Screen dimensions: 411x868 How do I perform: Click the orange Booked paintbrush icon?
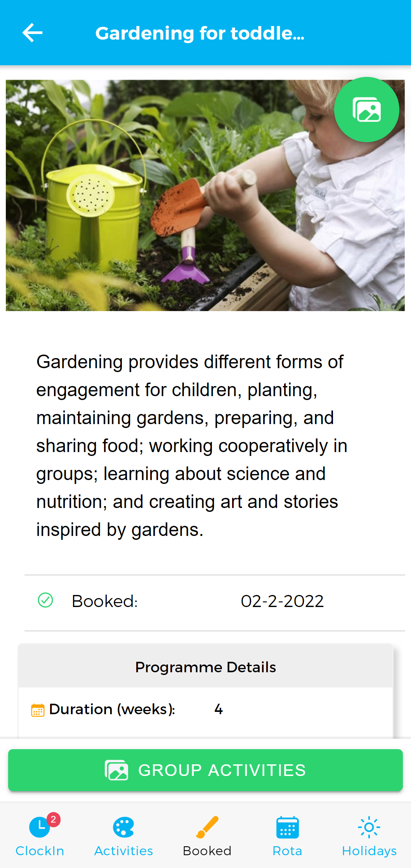click(207, 827)
